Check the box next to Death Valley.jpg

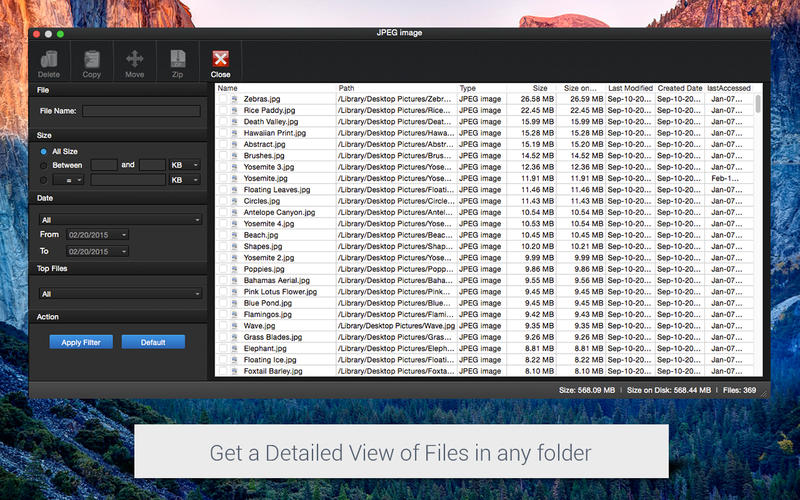222,122
